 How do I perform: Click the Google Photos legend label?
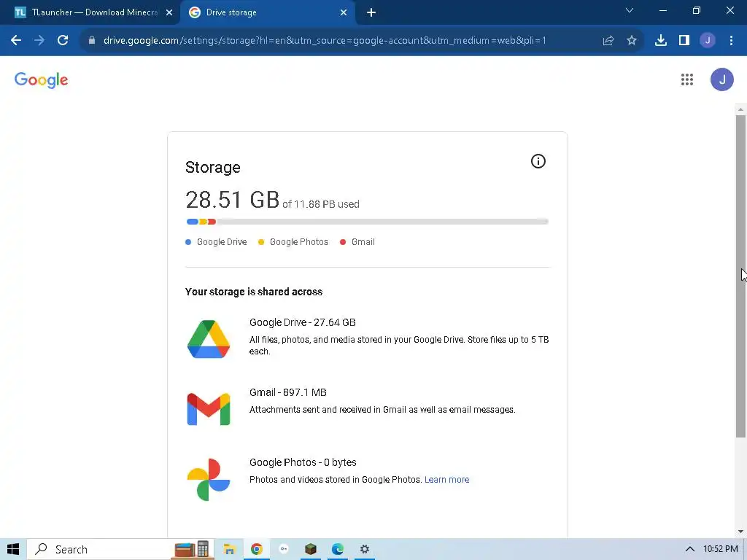298,242
